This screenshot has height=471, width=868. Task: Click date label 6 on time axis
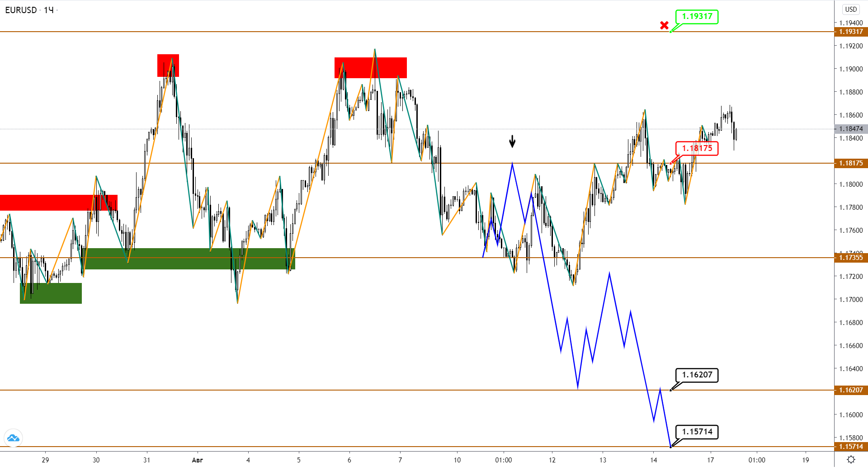[x=349, y=460]
